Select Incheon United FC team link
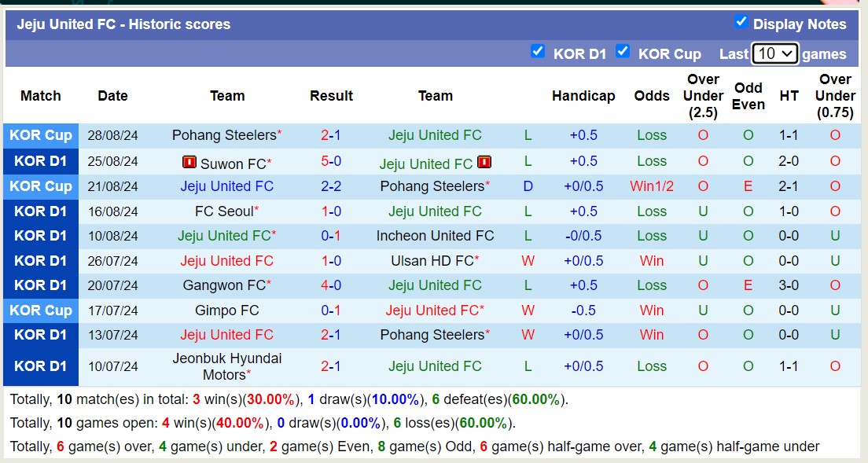This screenshot has width=868, height=463. tap(435, 236)
